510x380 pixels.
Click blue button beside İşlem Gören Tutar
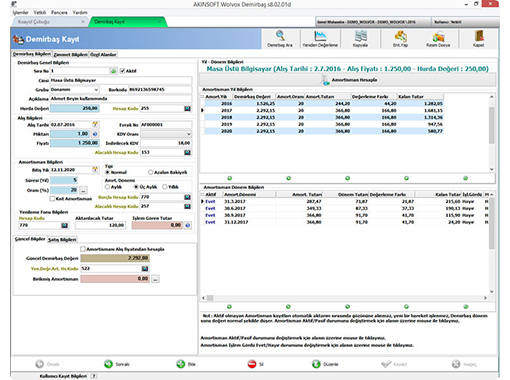click(188, 225)
